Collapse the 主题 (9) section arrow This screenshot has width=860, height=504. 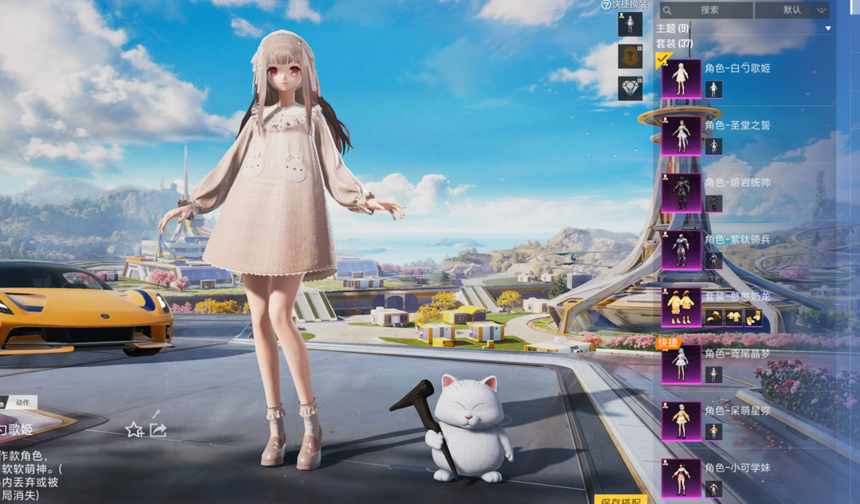coord(828,29)
